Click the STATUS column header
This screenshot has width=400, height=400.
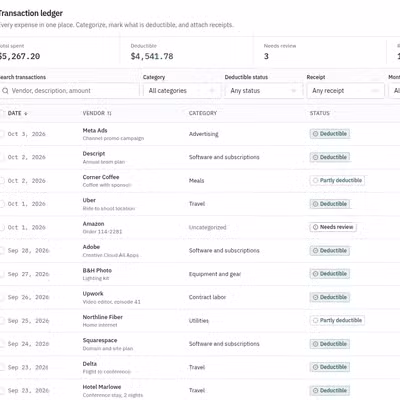coord(320,113)
